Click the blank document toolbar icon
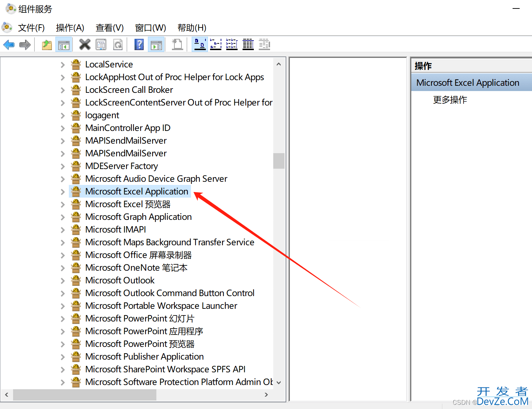Image resolution: width=532 pixels, height=409 pixels. click(177, 45)
